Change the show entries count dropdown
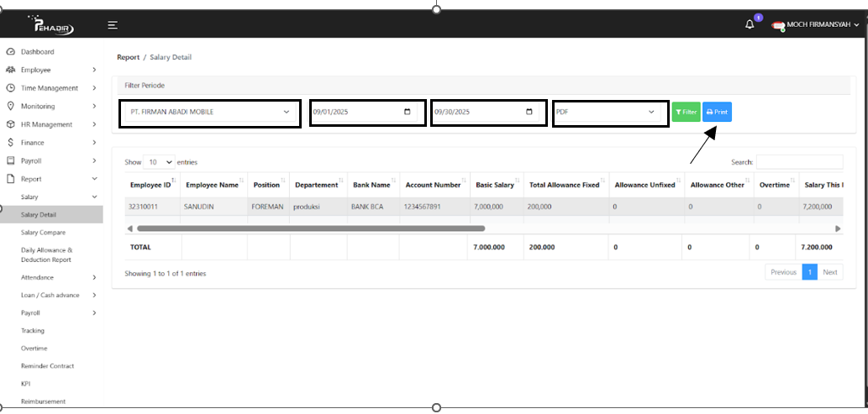The image size is (868, 414). pyautogui.click(x=158, y=162)
